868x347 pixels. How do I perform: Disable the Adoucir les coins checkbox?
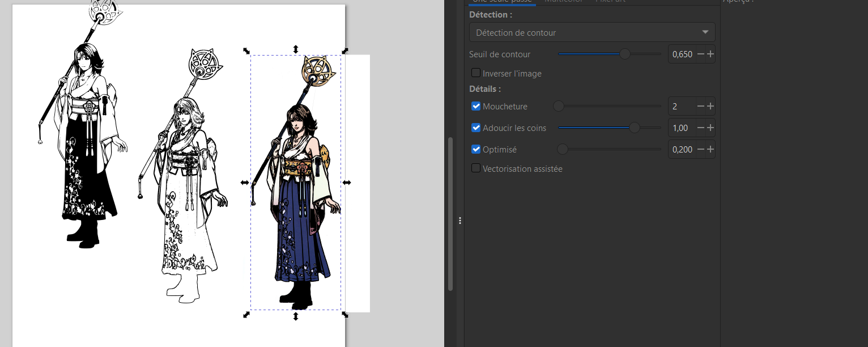point(476,128)
